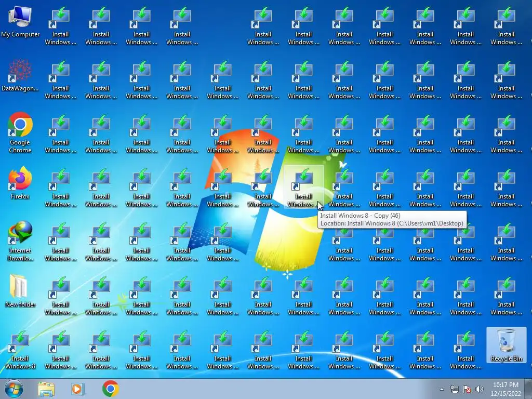Select the DataWagon shortcut icon
This screenshot has width=532, height=399.
(20, 76)
